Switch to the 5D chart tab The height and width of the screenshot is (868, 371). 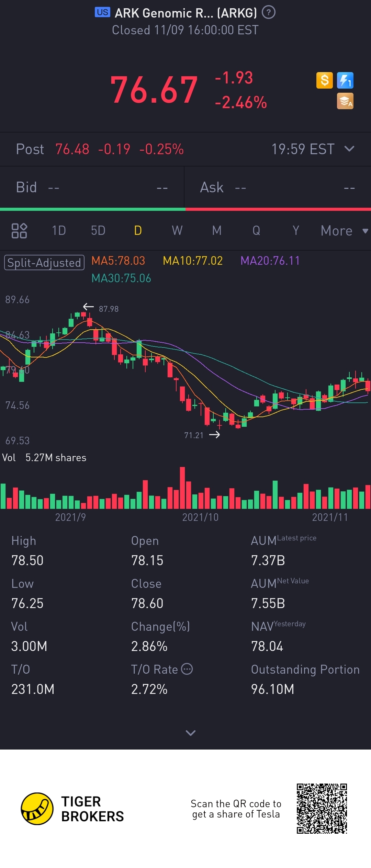click(x=98, y=230)
